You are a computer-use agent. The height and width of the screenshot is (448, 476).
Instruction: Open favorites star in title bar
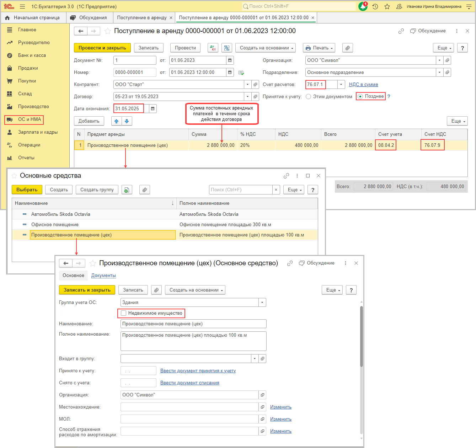pyautogui.click(x=387, y=6)
